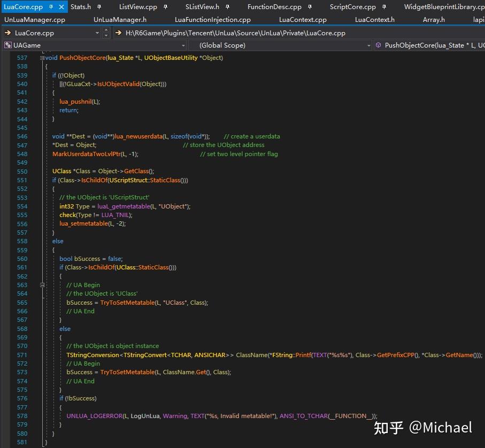The image size is (485, 448).
Task: Toggle the pin on the Stats.h tab
Action: pos(99,7)
